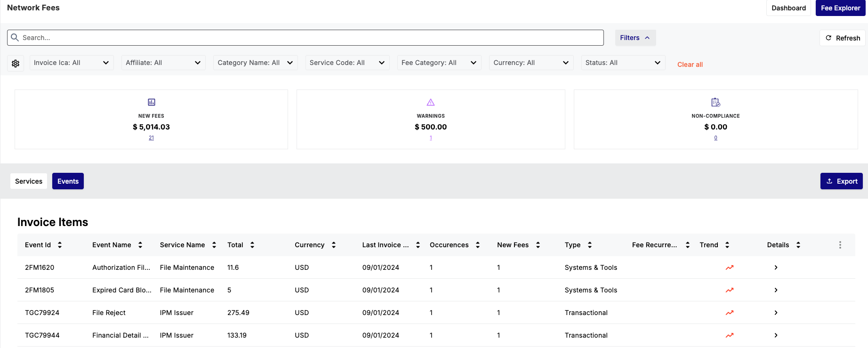Expand details for File Maintenance 2FM1805
This screenshot has width=868, height=348.
[x=776, y=290]
